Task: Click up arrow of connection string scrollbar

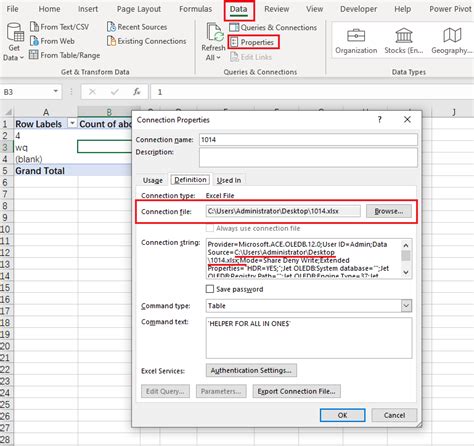Action: [406, 246]
